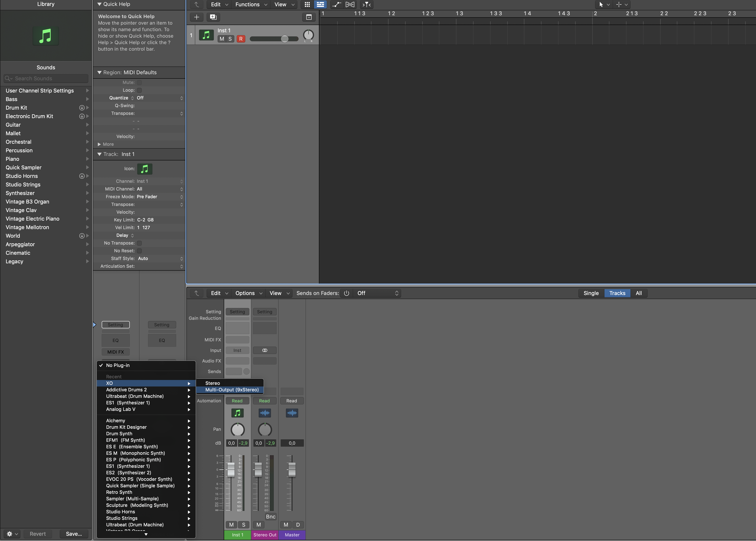
Task: Switch to grid view icon in toolbar
Action: [x=307, y=4]
